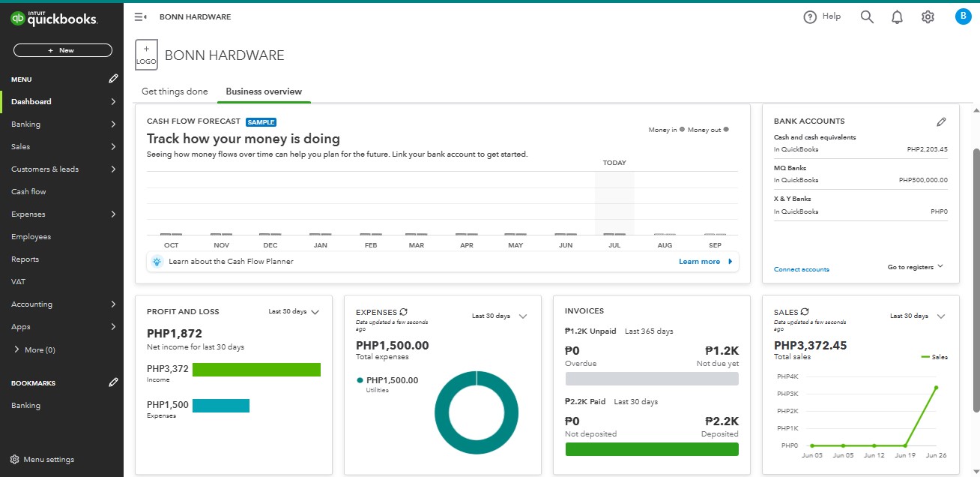Image resolution: width=980 pixels, height=477 pixels.
Task: Click Learn more link
Action: (699, 262)
